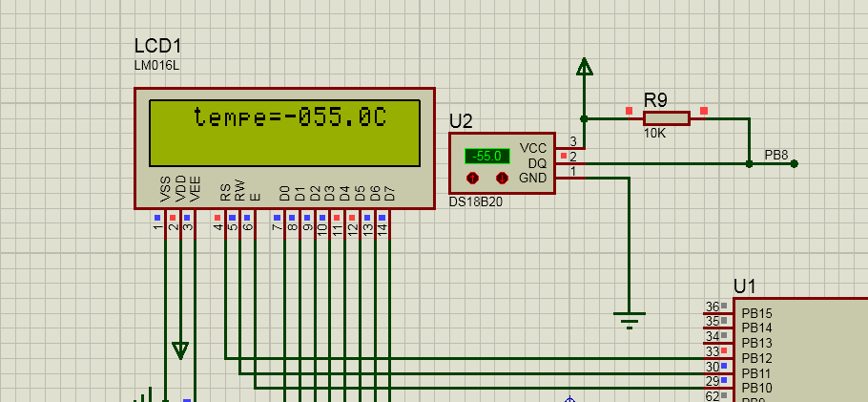Select the U1 reference label
Screen dimensions: 868x402
pos(745,286)
